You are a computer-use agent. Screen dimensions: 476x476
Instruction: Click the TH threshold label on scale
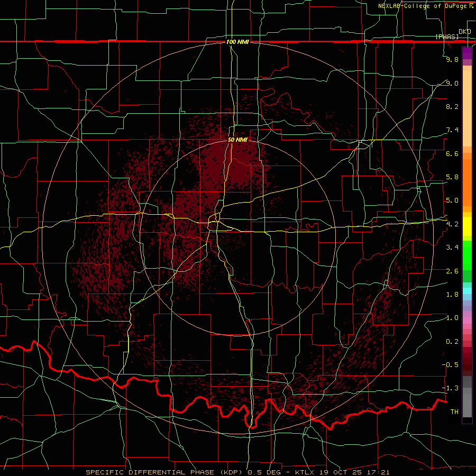(x=454, y=412)
